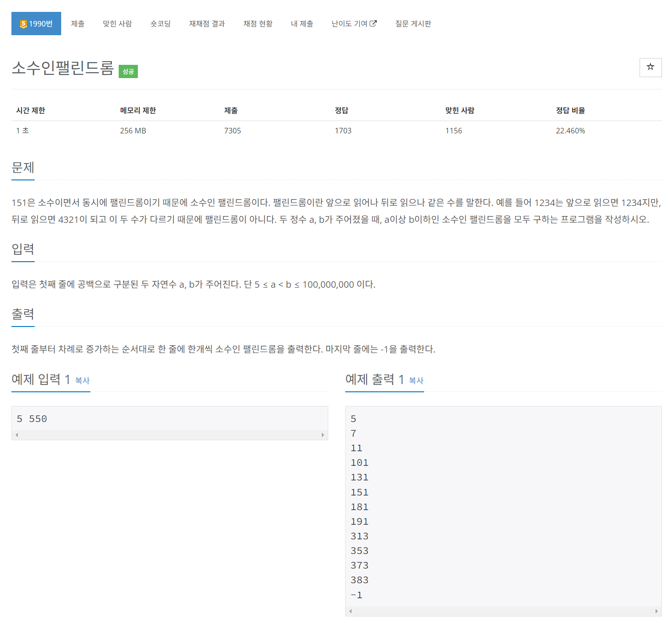View the 채점 현황 page
672x627 pixels.
258,23
